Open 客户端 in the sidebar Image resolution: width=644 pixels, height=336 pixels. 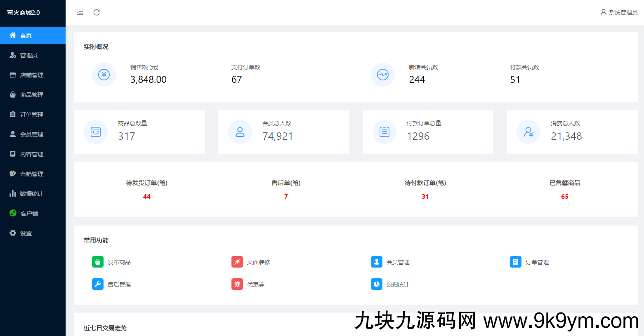29,214
